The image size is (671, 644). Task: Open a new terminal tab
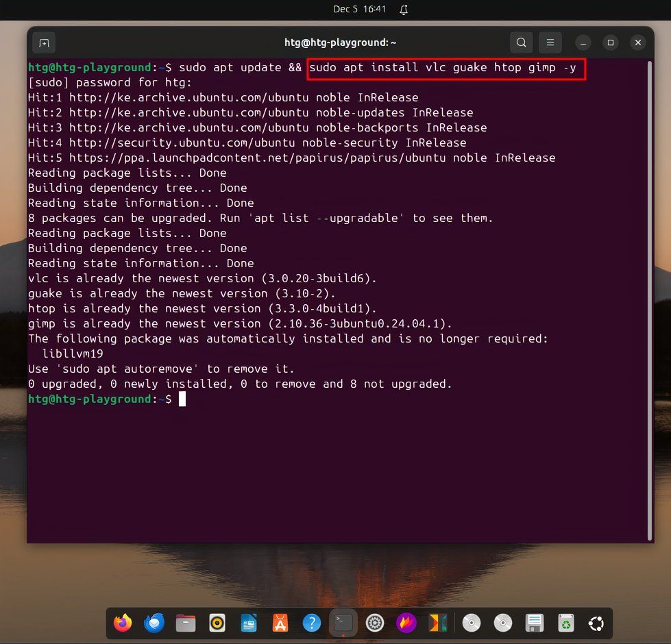(44, 42)
